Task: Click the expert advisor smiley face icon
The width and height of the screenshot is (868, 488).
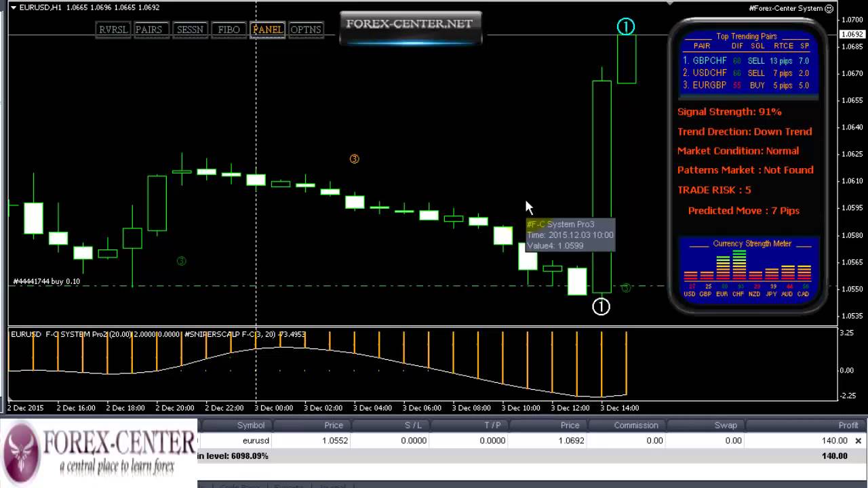Action: [829, 8]
